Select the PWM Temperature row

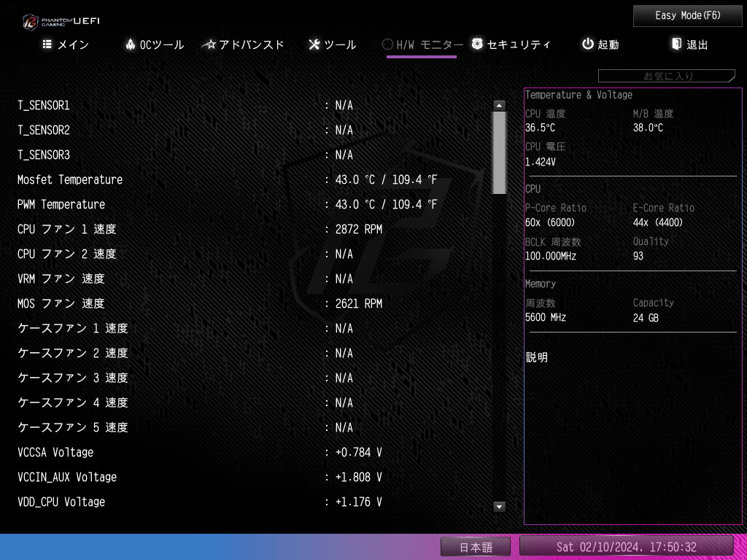point(252,204)
